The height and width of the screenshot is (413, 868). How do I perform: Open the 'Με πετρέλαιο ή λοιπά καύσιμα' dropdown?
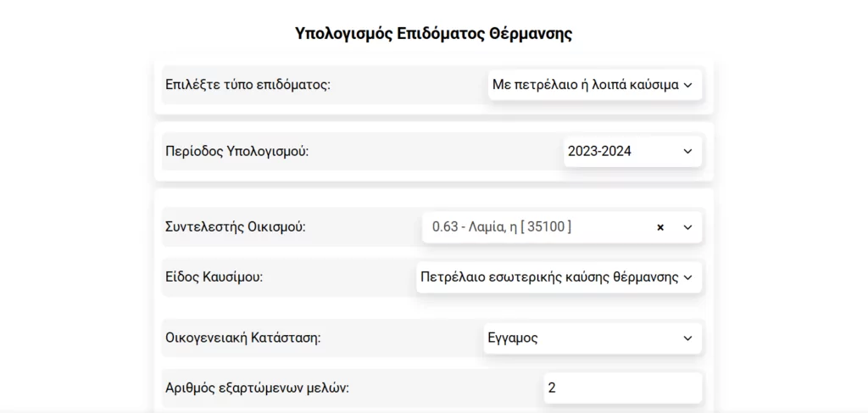point(585,85)
